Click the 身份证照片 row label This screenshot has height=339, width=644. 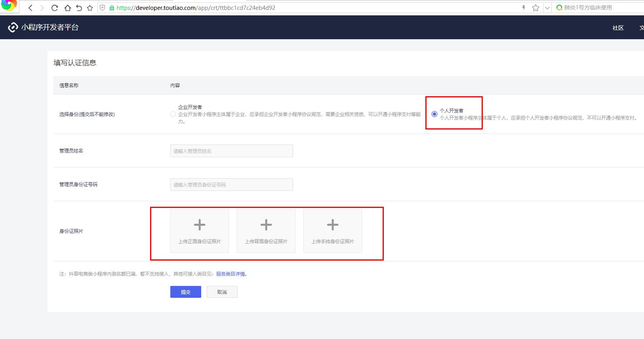click(x=71, y=231)
